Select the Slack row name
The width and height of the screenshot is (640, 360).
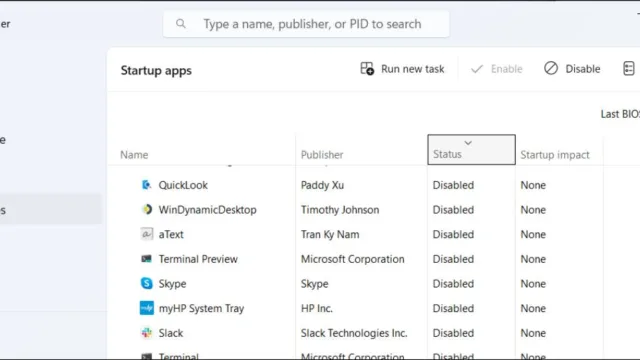pos(171,333)
